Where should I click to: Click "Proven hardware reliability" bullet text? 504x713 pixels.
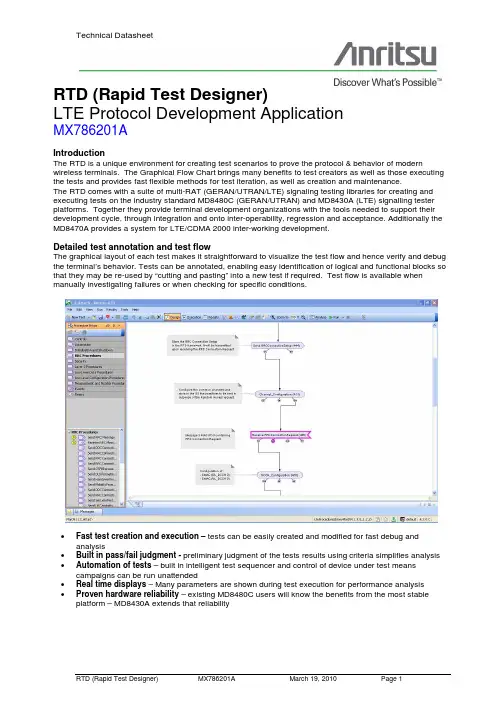127,594
